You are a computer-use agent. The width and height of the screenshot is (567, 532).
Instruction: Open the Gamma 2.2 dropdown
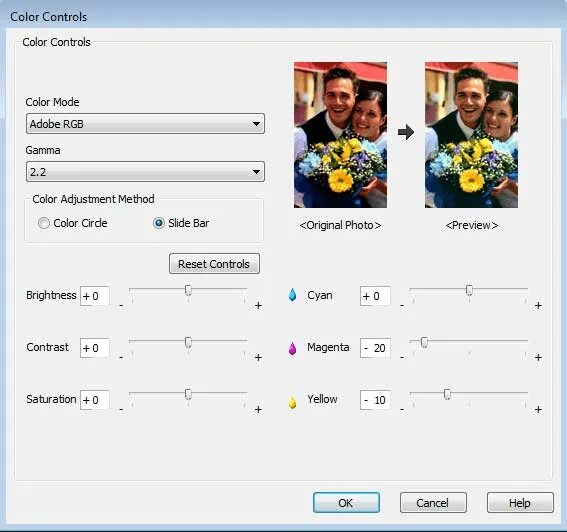[145, 171]
